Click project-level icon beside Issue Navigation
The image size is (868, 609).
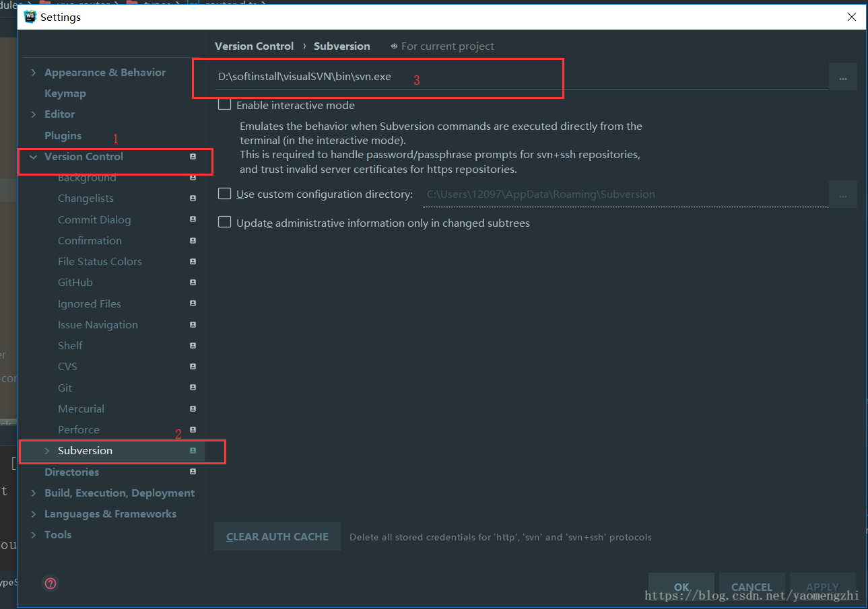pos(193,324)
